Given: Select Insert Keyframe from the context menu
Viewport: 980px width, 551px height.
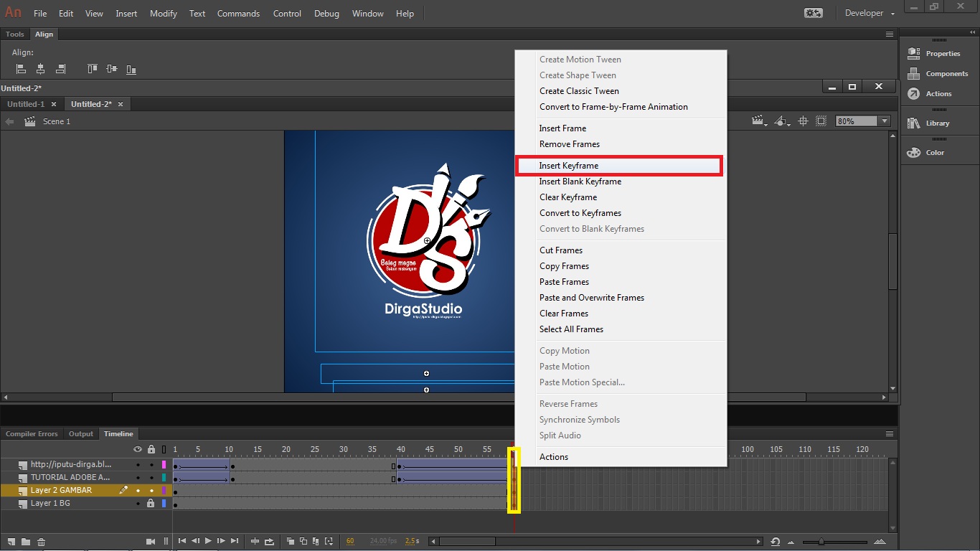Looking at the screenshot, I should 569,166.
